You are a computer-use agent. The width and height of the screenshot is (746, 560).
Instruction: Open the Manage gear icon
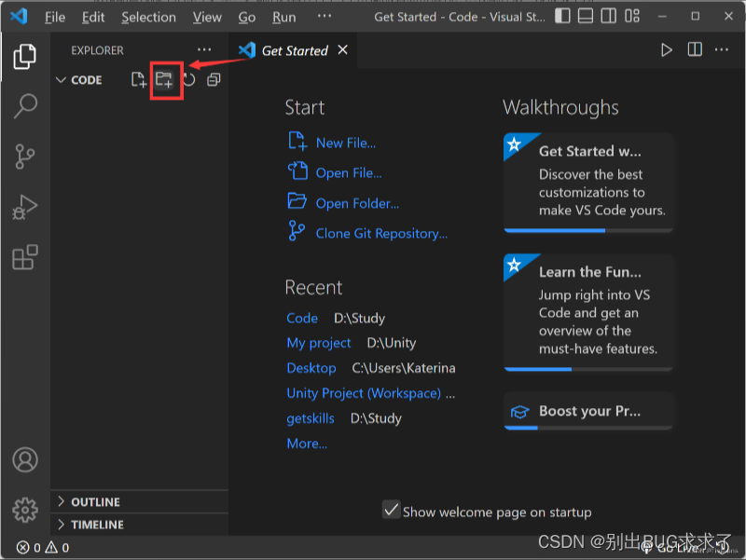point(25,510)
